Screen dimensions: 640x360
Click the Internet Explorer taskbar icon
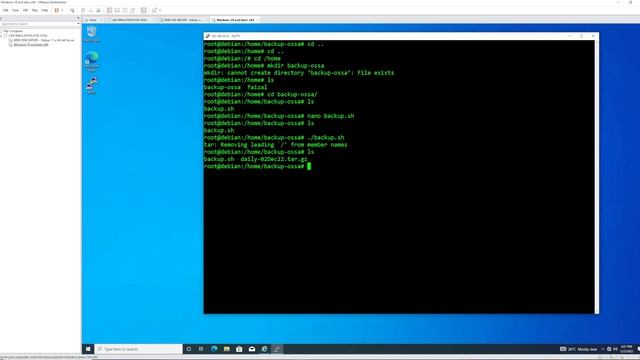(x=264, y=349)
